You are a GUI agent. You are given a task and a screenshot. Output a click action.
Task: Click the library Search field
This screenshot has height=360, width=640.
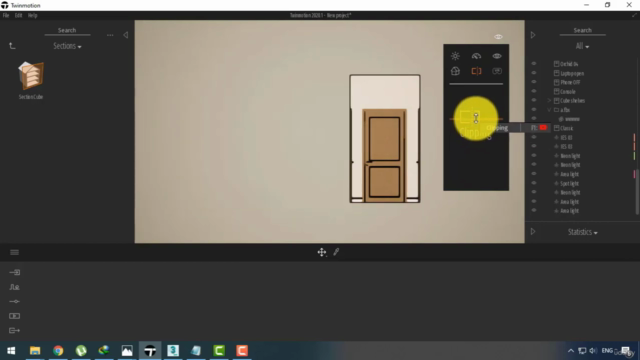click(67, 31)
